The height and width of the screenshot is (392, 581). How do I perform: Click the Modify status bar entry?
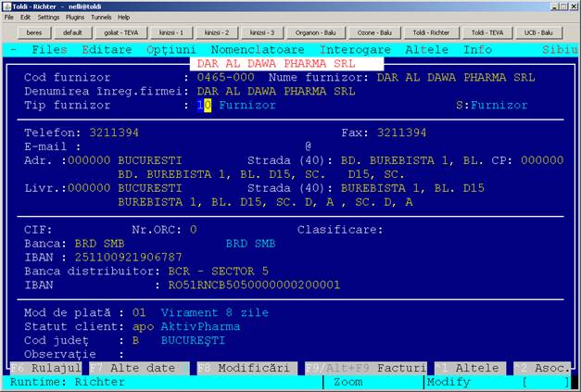coord(448,382)
